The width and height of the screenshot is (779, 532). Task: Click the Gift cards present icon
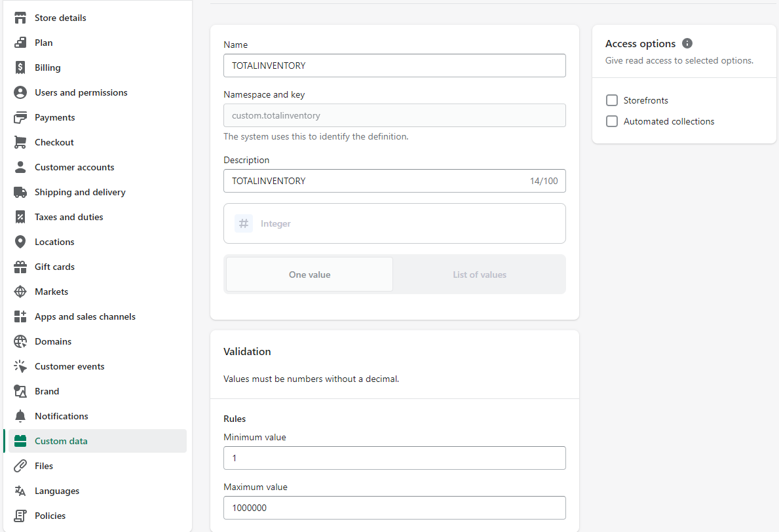click(20, 267)
